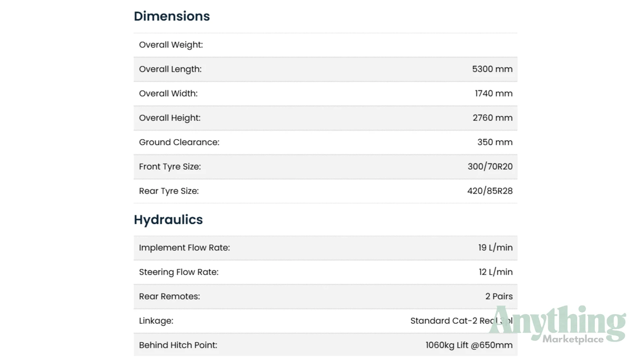Select the 420/85R28 tyre value

pyautogui.click(x=490, y=191)
